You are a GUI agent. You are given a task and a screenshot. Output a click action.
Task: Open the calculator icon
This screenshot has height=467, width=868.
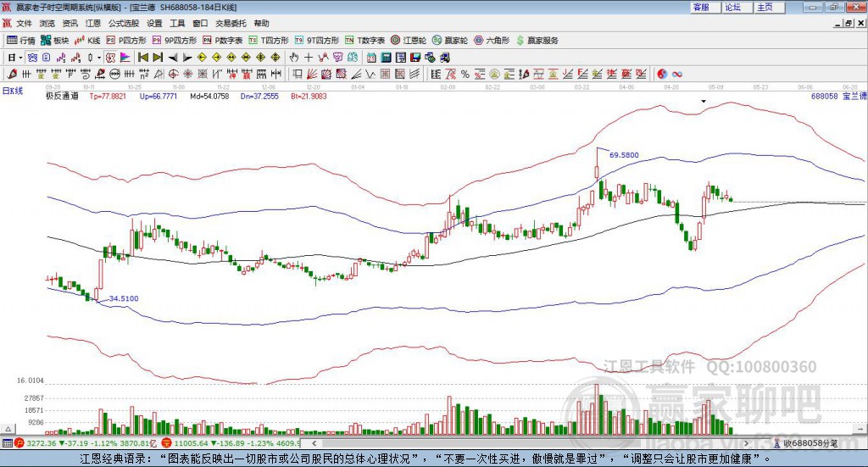tap(386, 58)
